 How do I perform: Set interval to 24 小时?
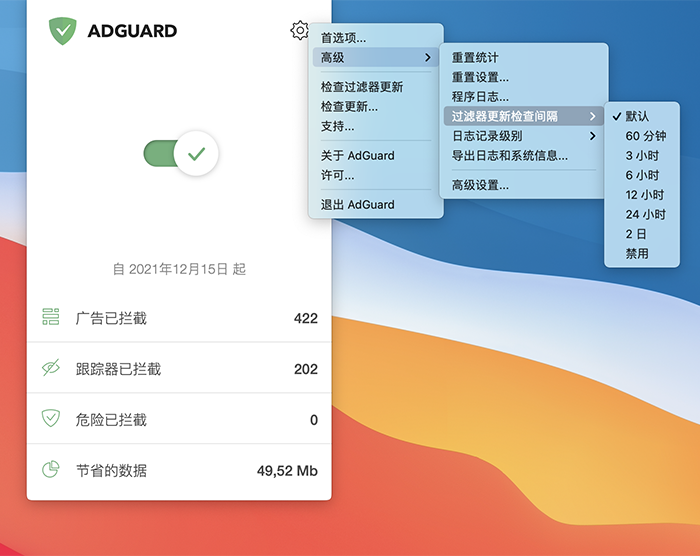642,215
